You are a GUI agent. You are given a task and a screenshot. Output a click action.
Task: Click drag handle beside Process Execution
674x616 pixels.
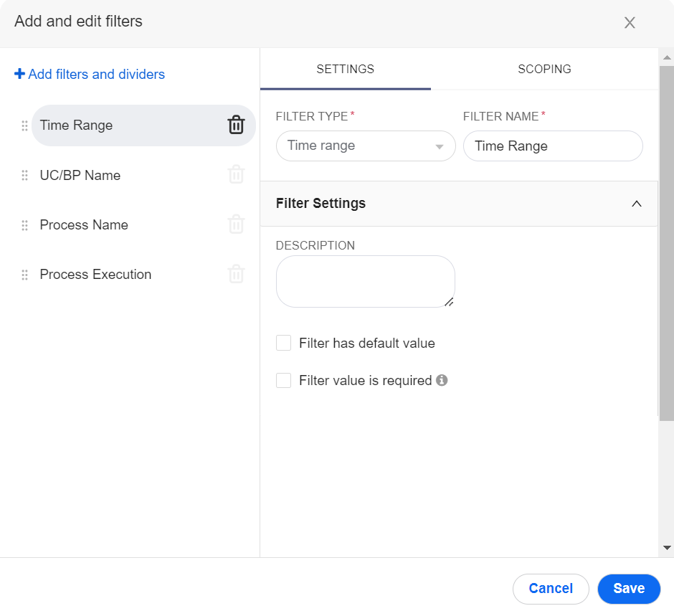click(x=24, y=275)
